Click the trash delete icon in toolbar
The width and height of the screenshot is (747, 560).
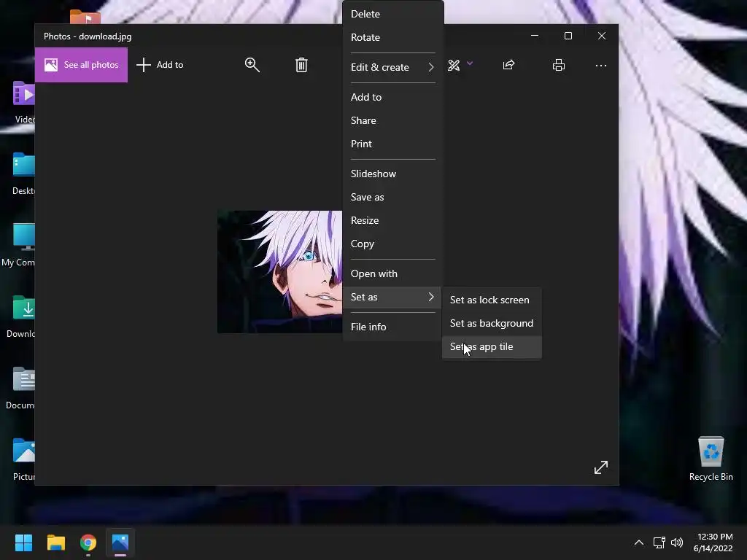click(x=301, y=65)
